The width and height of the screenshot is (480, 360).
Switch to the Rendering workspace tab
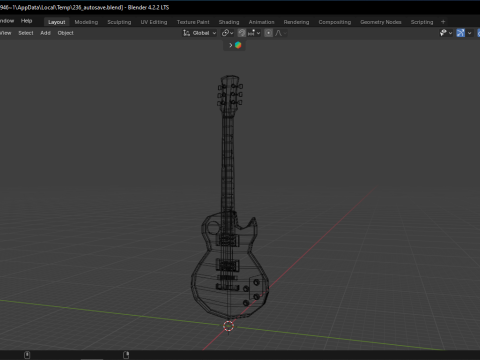click(296, 22)
